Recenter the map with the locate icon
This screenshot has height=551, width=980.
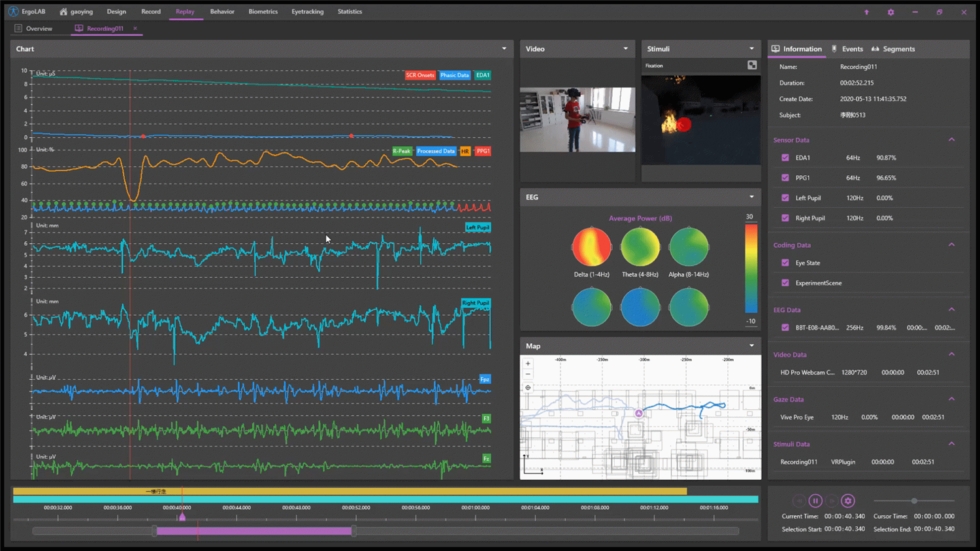coord(528,388)
